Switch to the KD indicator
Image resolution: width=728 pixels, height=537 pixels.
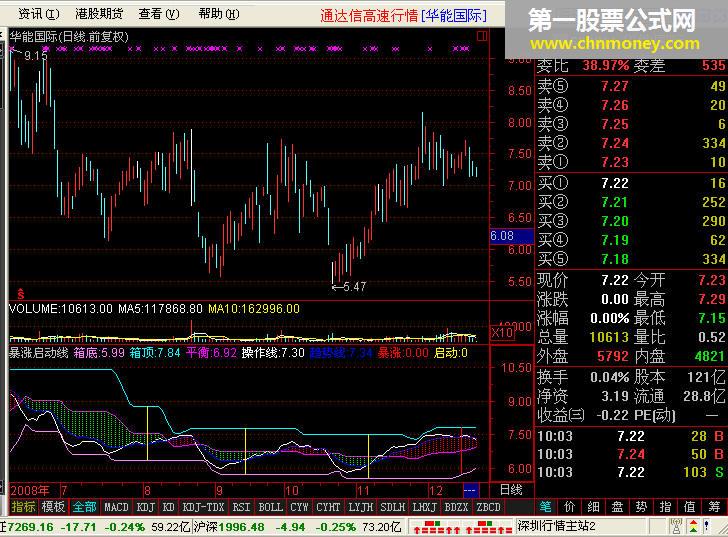pos(169,507)
